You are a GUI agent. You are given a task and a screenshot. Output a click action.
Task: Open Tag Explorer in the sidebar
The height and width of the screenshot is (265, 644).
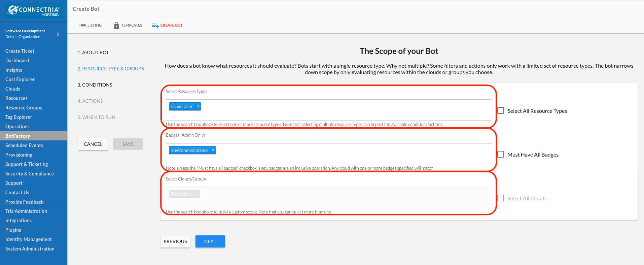coord(19,117)
